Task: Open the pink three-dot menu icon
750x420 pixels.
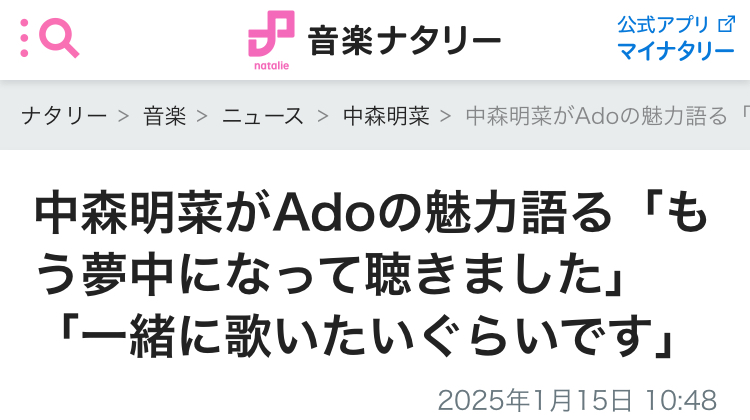Action: (x=24, y=38)
